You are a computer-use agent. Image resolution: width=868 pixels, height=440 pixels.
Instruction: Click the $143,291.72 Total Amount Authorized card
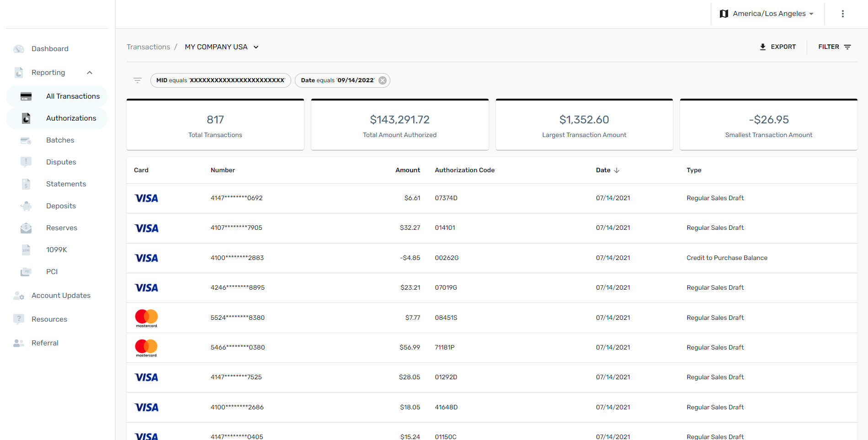click(x=399, y=125)
